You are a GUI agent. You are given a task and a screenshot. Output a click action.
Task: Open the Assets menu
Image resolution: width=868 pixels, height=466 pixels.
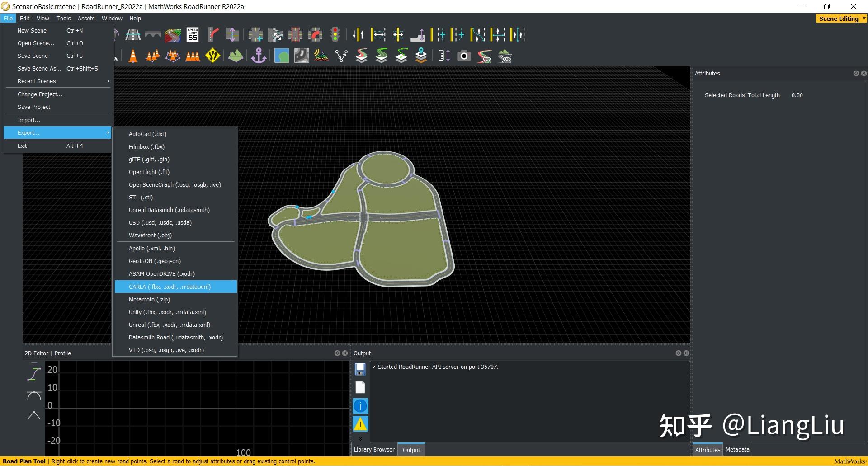[86, 19]
